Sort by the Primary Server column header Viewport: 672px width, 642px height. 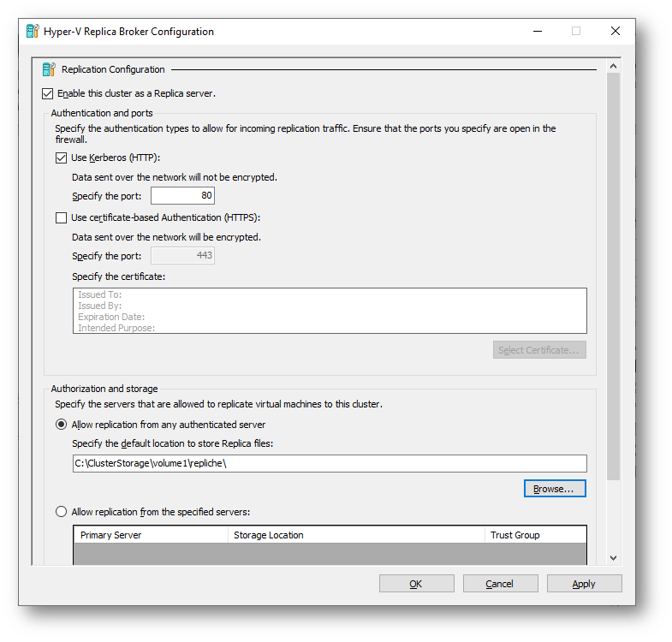coord(152,535)
